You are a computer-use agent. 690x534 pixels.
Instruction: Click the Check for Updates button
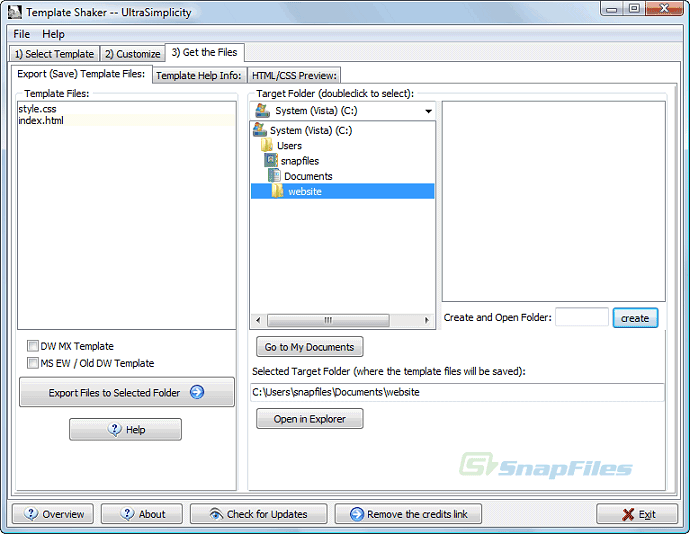pyautogui.click(x=259, y=514)
